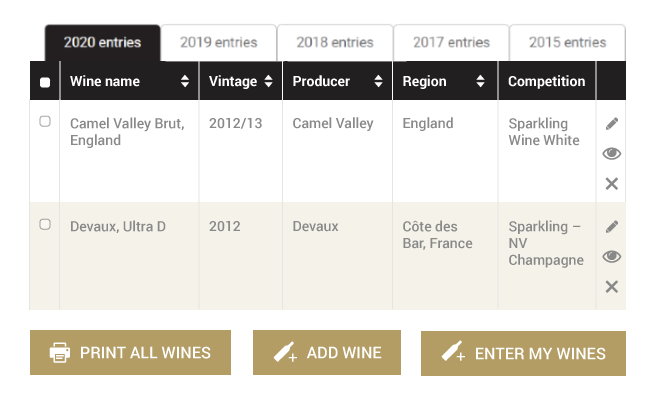The height and width of the screenshot is (400, 660).
Task: Open the 2017 entries tab
Action: 451,43
